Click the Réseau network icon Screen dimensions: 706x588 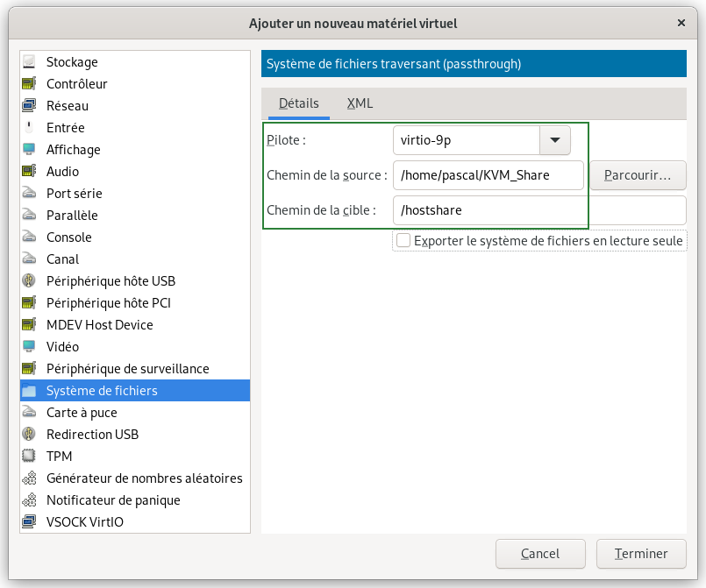point(29,106)
